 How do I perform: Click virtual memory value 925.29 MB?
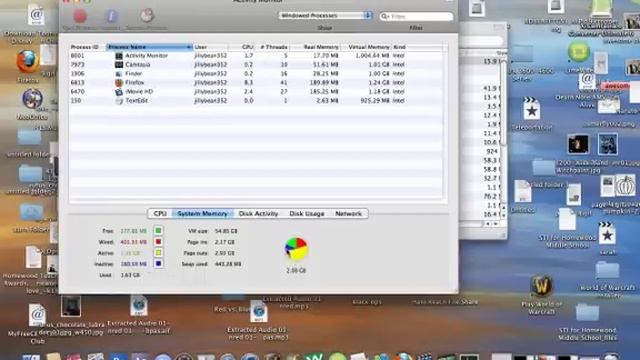click(x=375, y=100)
